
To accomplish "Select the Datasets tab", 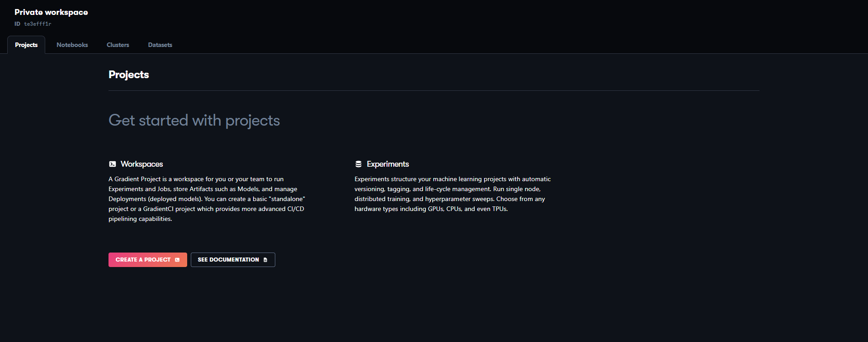I will [160, 45].
